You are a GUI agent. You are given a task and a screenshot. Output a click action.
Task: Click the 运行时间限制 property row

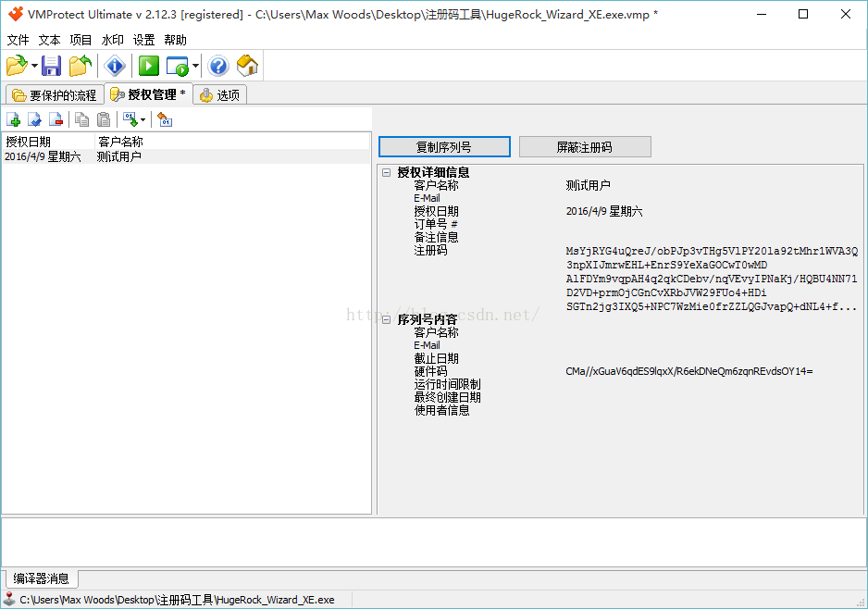pos(620,384)
